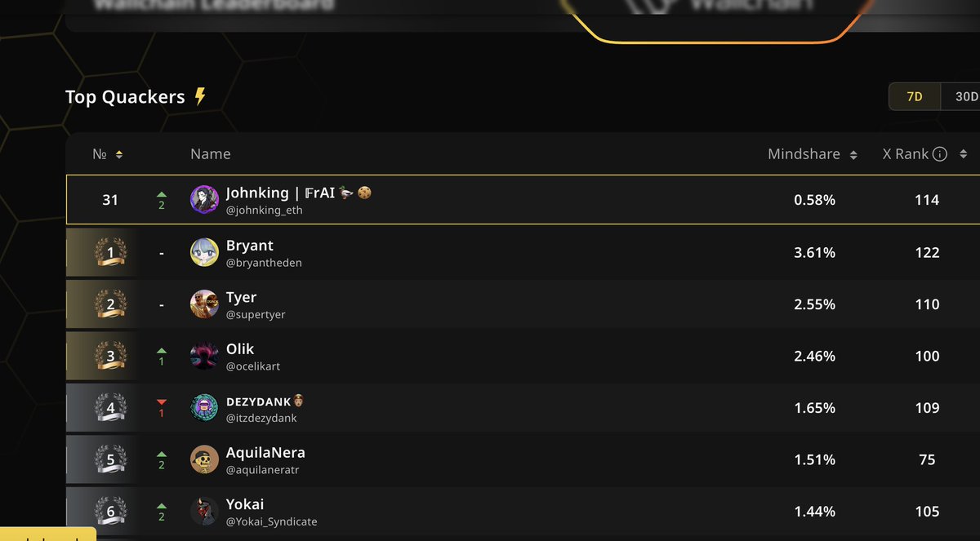The width and height of the screenshot is (980, 541).
Task: Open Bryant's profile avatar
Action: click(x=204, y=252)
